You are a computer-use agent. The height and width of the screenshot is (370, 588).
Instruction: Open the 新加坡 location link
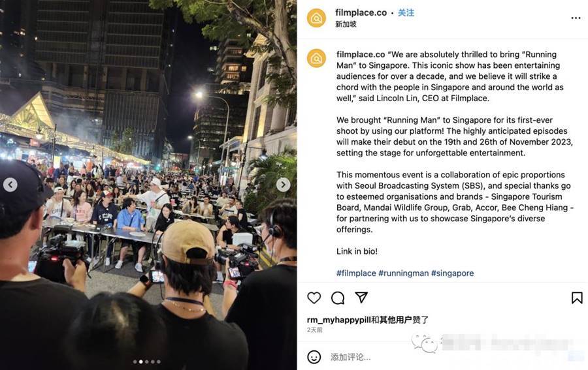click(346, 24)
